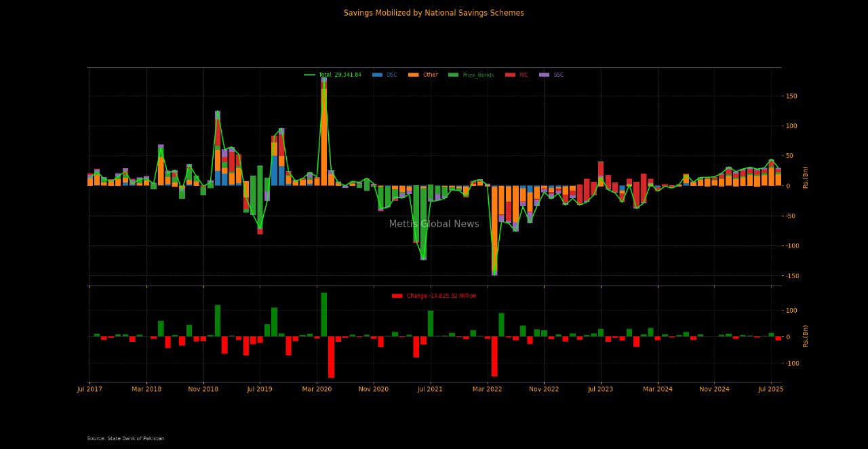Viewport: 868px width, 449px height.
Task: Click the Jul 2017 x-axis label
Action: 90,389
